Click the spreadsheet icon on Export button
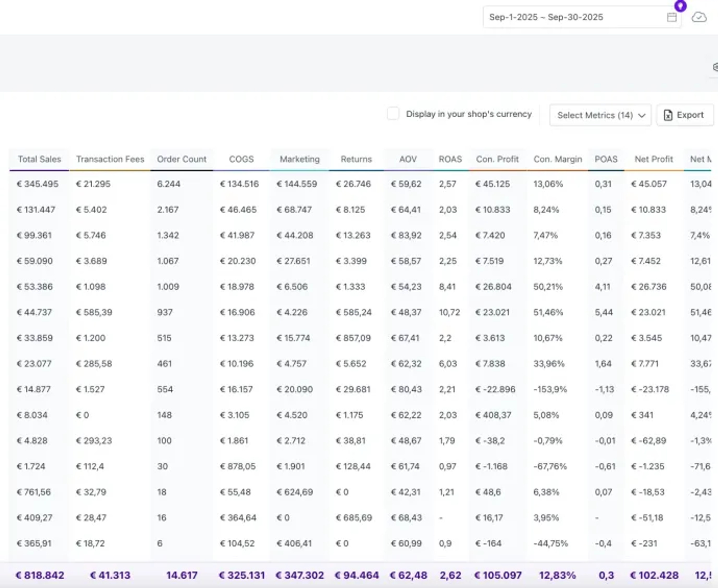The height and width of the screenshot is (588, 718). [668, 115]
